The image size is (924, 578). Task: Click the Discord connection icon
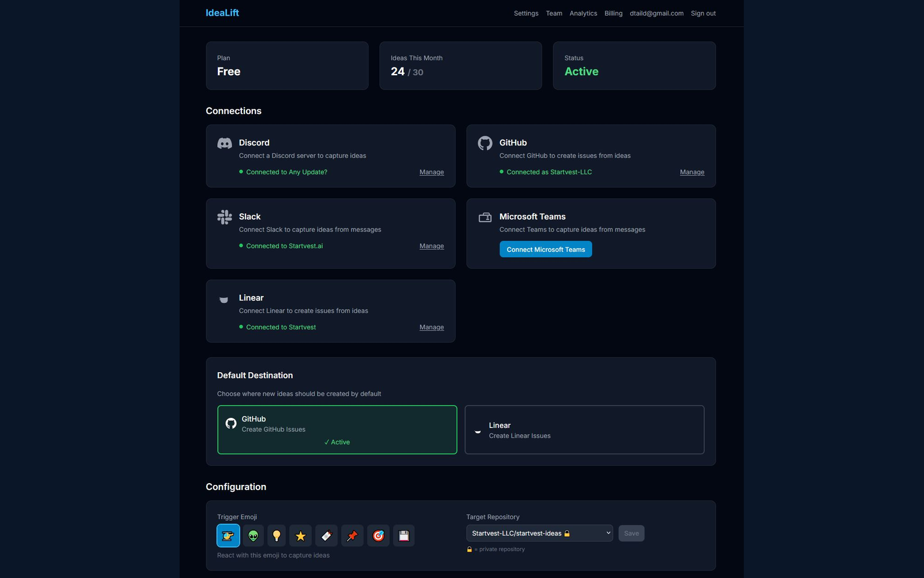click(223, 144)
